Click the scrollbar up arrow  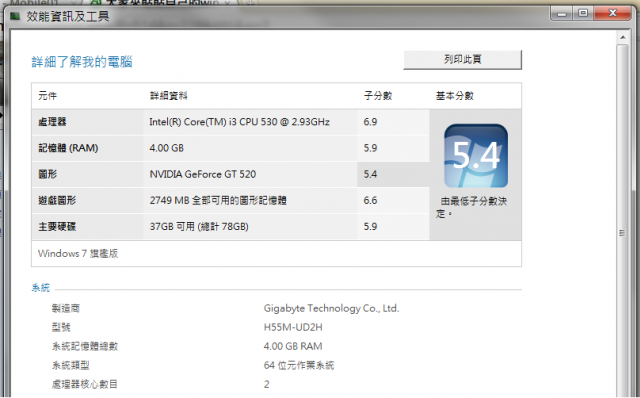(x=622, y=38)
